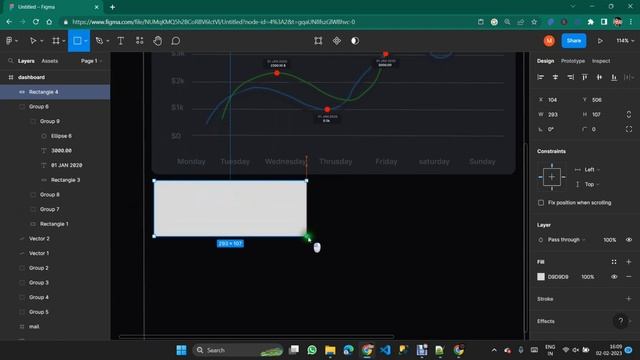The image size is (640, 360).
Task: Select the Group 6 layer
Action: tap(55, 107)
